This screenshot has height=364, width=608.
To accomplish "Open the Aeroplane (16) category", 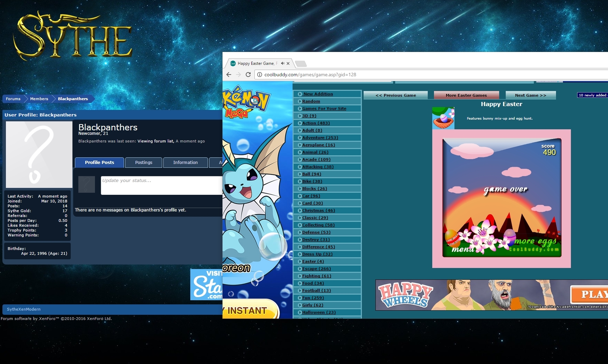I will click(319, 145).
